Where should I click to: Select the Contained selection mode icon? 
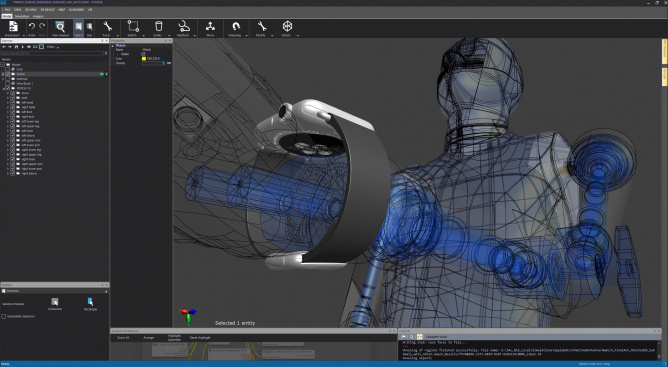tap(55, 302)
